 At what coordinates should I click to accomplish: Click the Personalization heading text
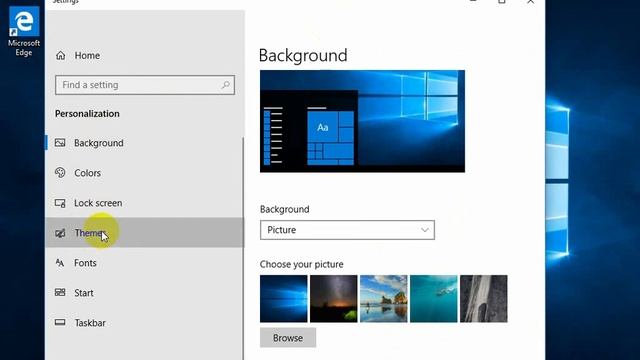click(x=87, y=113)
